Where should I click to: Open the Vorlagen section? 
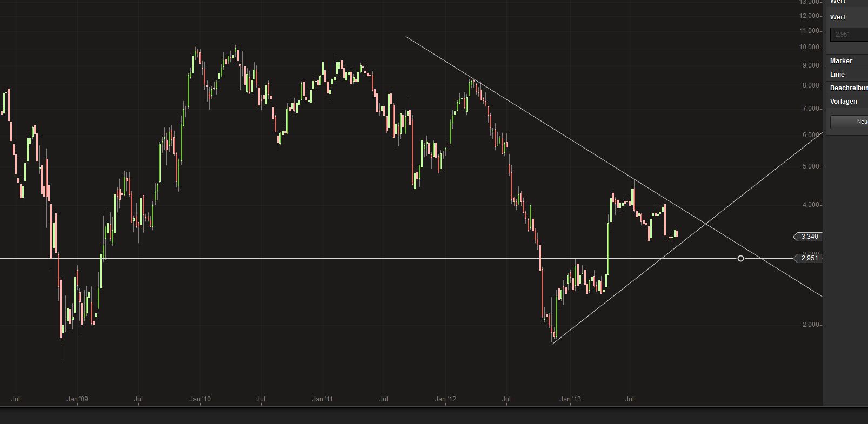pos(847,102)
